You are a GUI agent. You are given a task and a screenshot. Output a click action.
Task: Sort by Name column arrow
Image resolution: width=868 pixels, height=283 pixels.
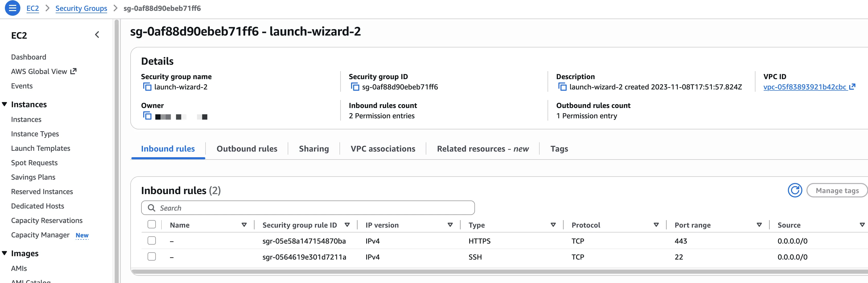[x=244, y=225]
